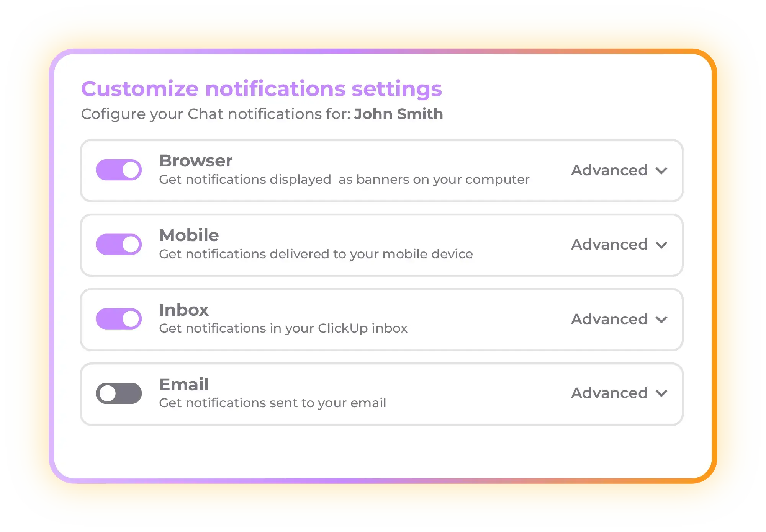This screenshot has height=532, width=766.
Task: Click the "Customize notifications settings" heading
Action: tap(262, 89)
